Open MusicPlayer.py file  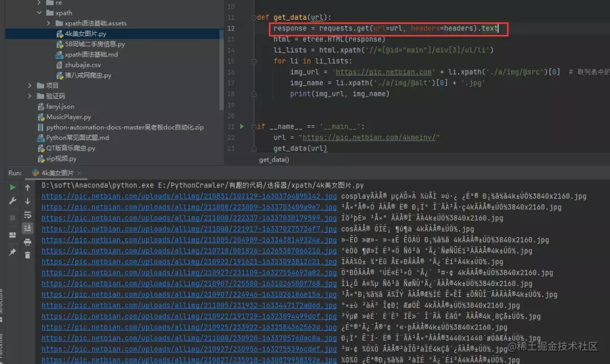(68, 117)
